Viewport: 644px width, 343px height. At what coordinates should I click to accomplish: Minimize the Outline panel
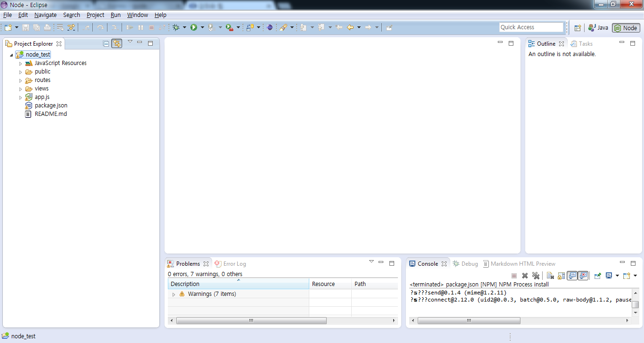pyautogui.click(x=622, y=43)
